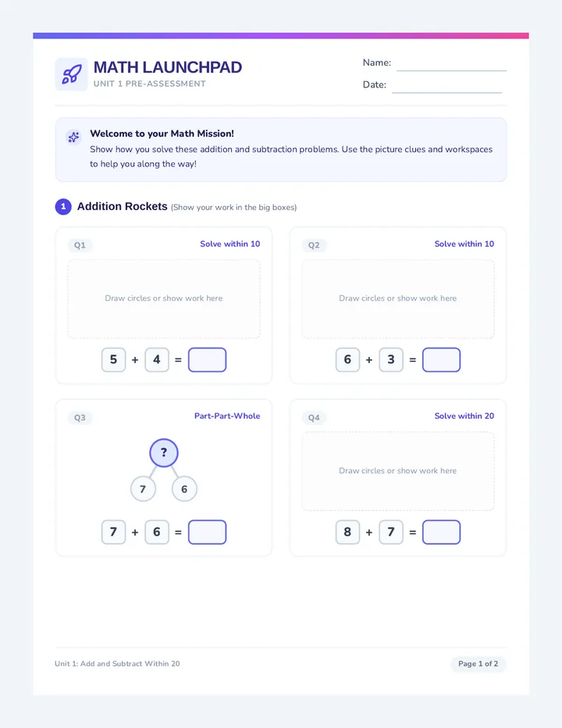
Task: Click the answer box for 7 + 6
Action: [207, 532]
